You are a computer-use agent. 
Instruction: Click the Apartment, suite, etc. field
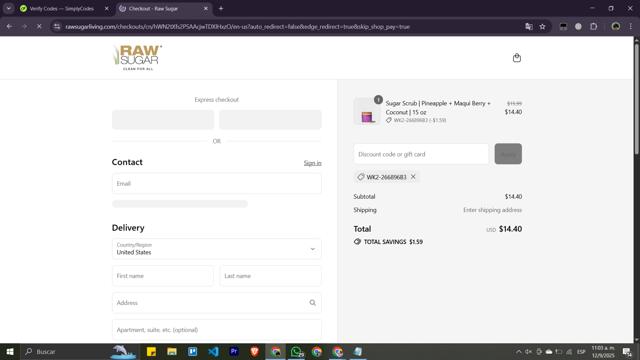click(x=216, y=330)
